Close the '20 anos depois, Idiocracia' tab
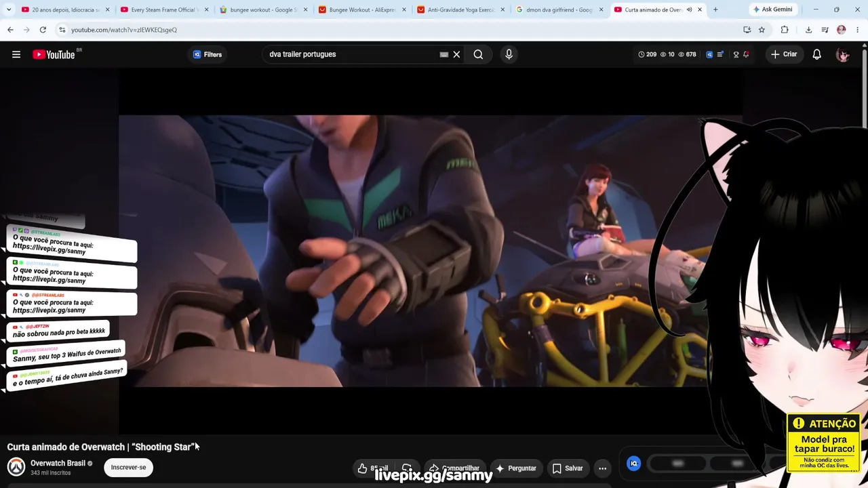This screenshot has width=868, height=488. 107,9
